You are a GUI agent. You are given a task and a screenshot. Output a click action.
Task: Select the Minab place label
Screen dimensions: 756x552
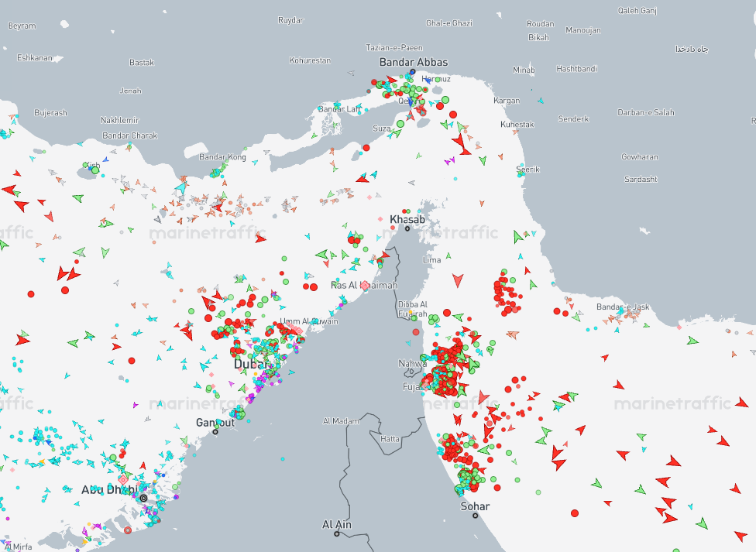point(524,70)
